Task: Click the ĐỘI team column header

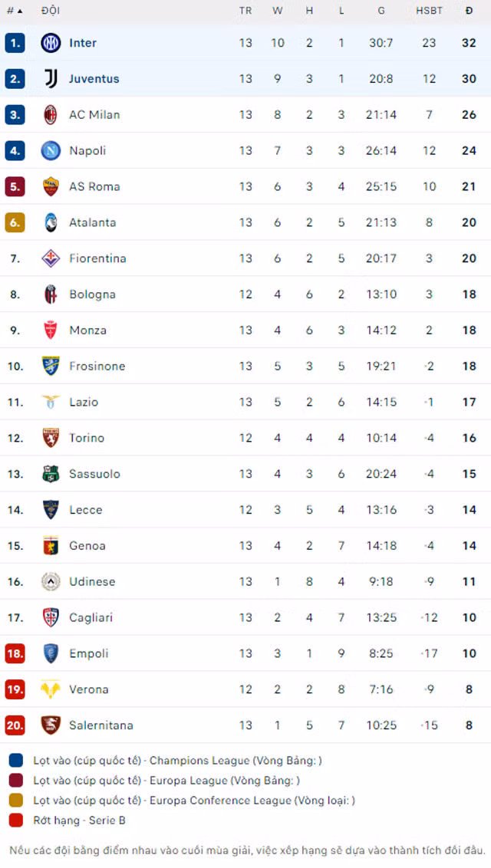Action: [x=51, y=11]
